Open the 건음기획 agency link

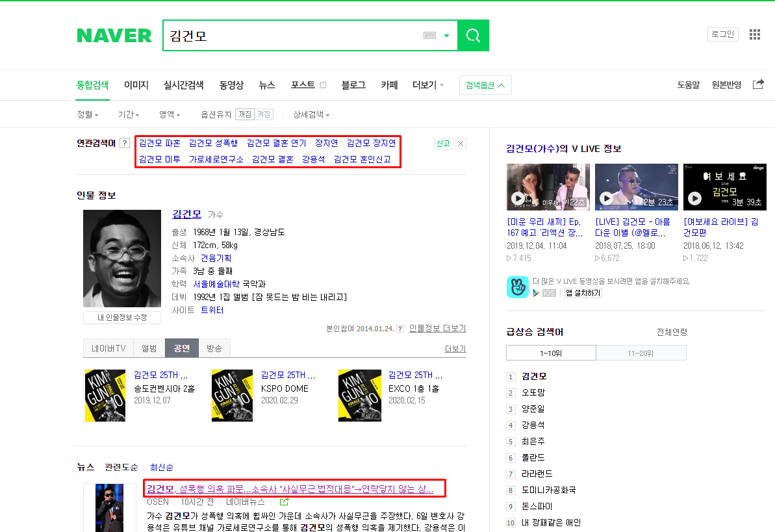(216, 258)
